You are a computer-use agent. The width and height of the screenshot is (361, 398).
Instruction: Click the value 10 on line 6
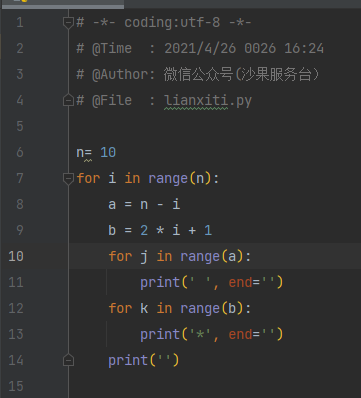(x=108, y=153)
